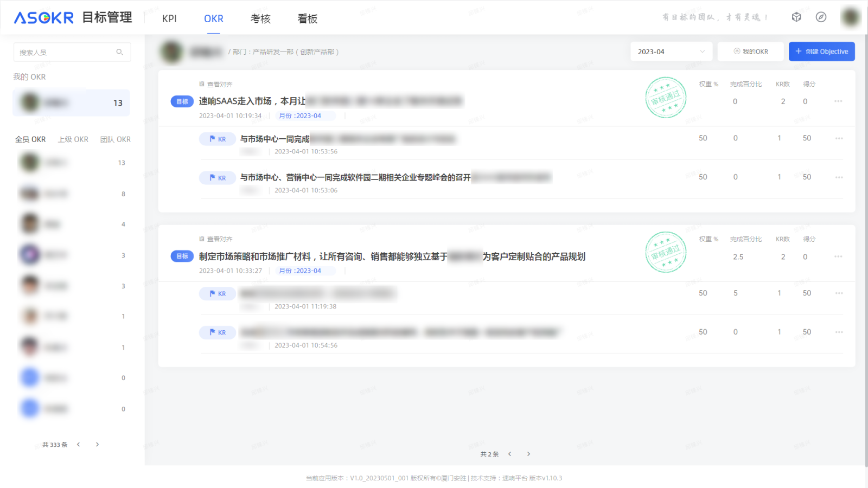Click the search magnifier icon in sidebar

click(x=119, y=52)
